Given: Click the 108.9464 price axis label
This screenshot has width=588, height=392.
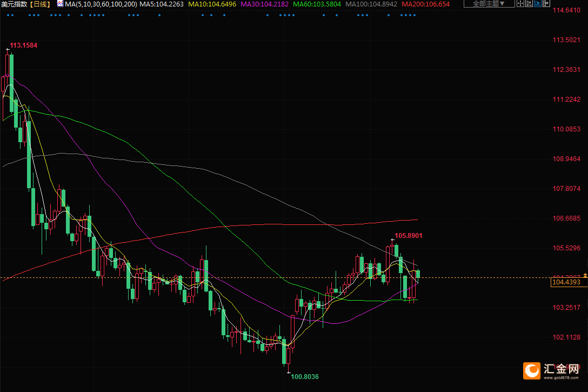Looking at the screenshot, I should 566,158.
